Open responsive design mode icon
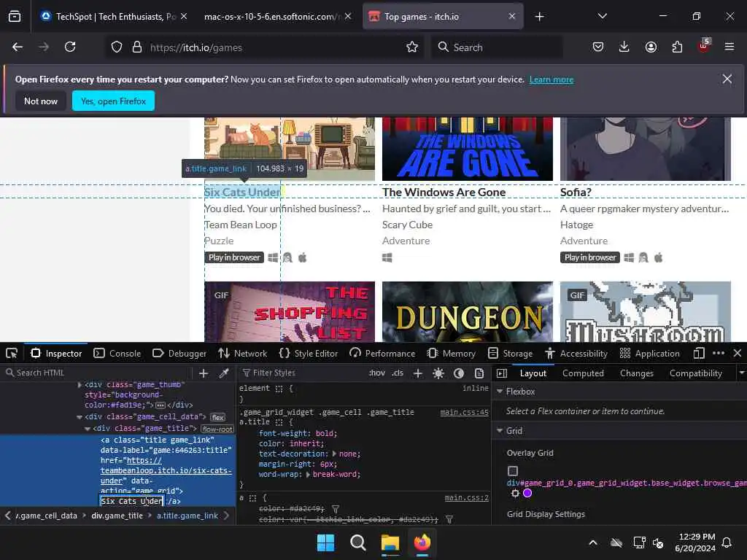The image size is (747, 560). 699,354
